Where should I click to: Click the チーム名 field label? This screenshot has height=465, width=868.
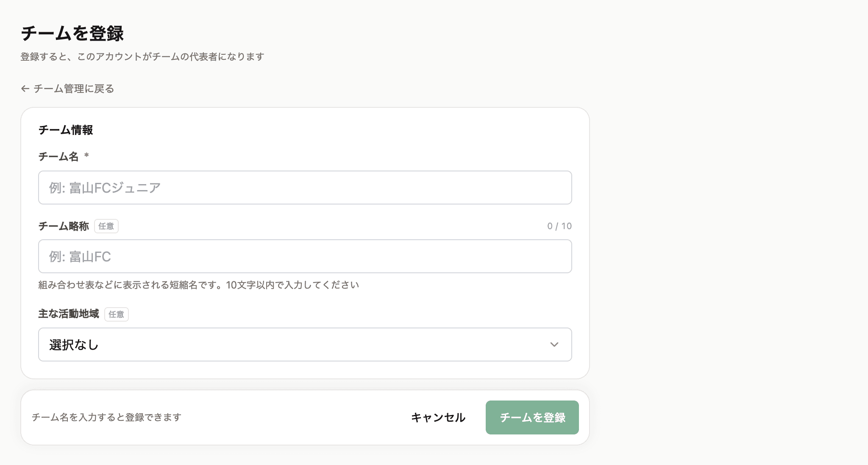[x=58, y=157]
